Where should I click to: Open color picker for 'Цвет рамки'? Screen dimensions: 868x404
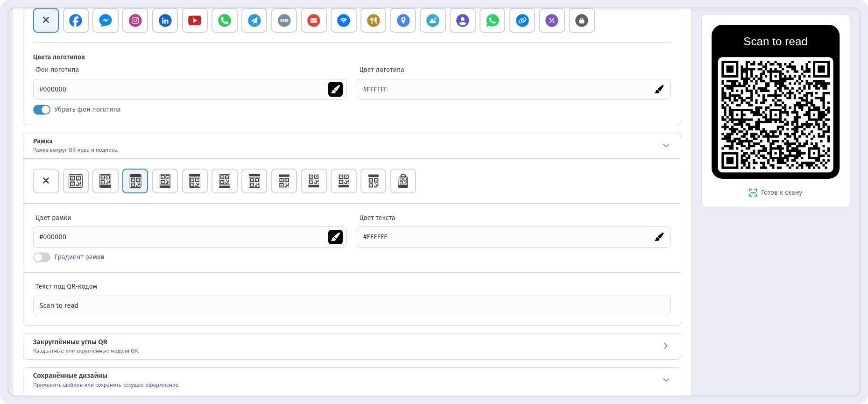(335, 237)
